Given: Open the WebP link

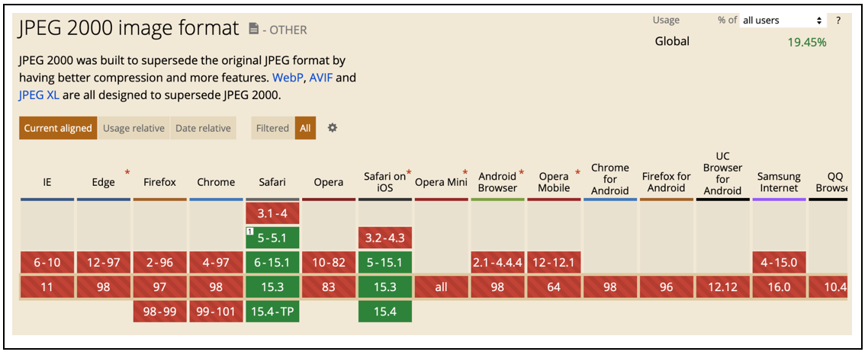Looking at the screenshot, I should (288, 78).
